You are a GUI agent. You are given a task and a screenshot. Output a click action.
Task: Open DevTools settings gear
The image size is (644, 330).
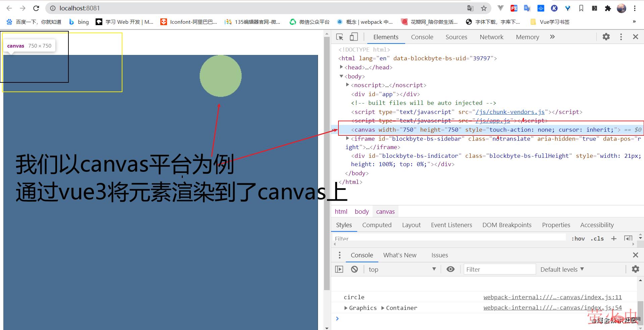click(606, 37)
